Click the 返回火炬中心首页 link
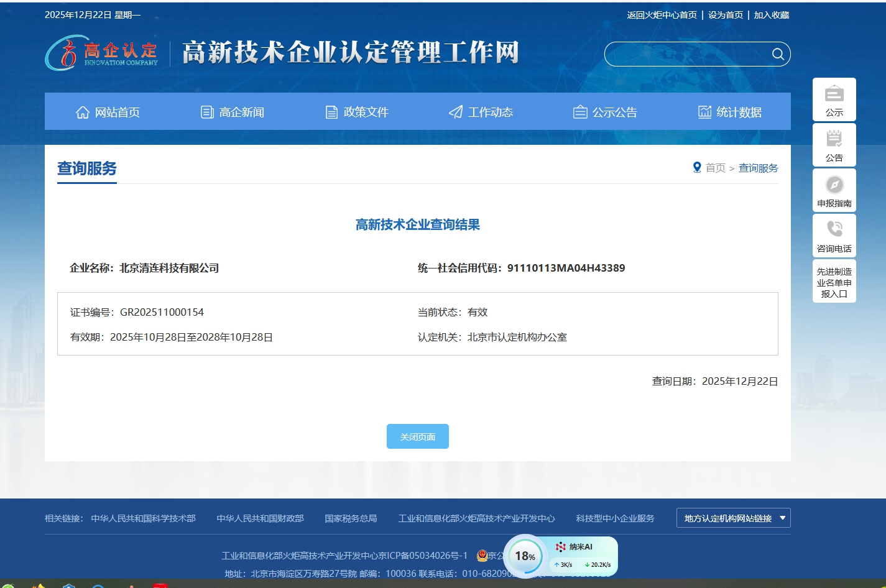This screenshot has height=588, width=886. pyautogui.click(x=662, y=15)
